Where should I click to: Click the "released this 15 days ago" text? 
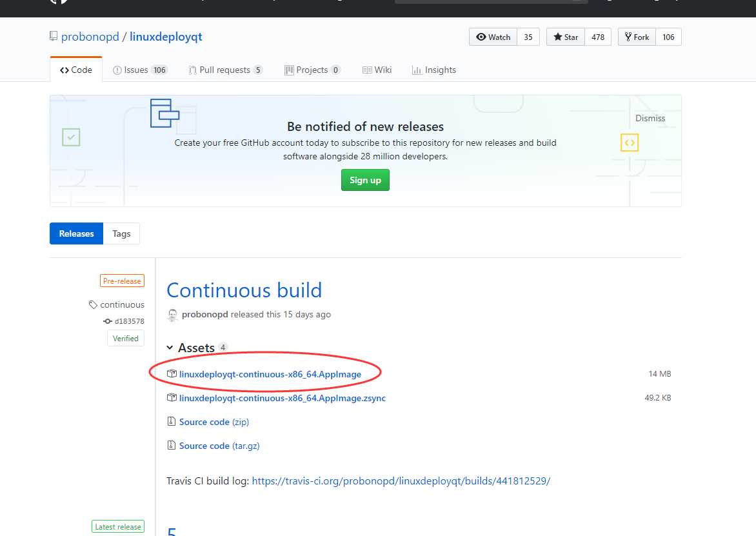click(281, 314)
